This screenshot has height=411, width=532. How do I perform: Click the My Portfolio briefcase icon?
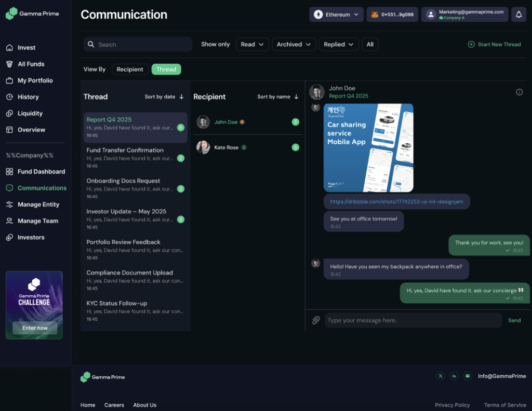coord(9,80)
